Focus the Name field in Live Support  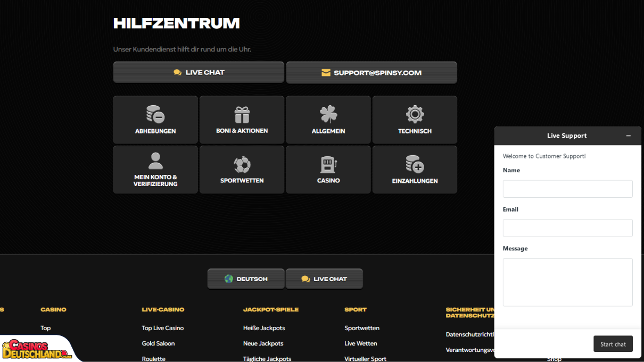pyautogui.click(x=568, y=189)
